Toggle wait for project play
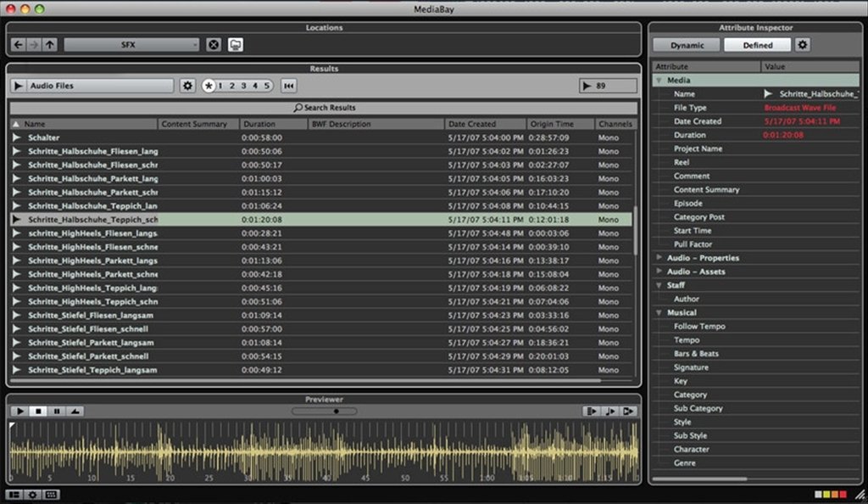868x504 pixels. coord(628,411)
